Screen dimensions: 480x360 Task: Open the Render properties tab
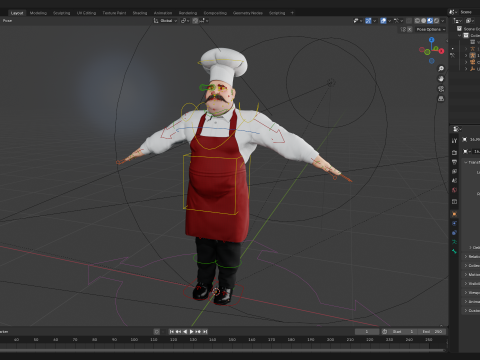(x=454, y=153)
